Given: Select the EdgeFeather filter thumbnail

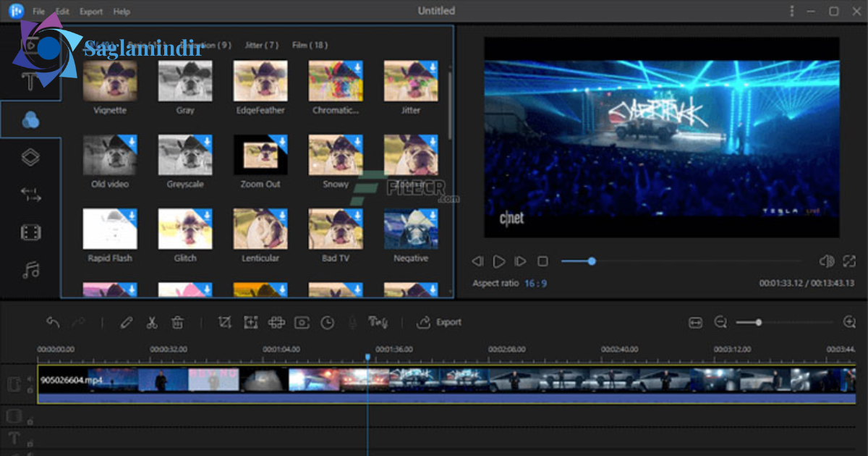Looking at the screenshot, I should click(x=260, y=80).
